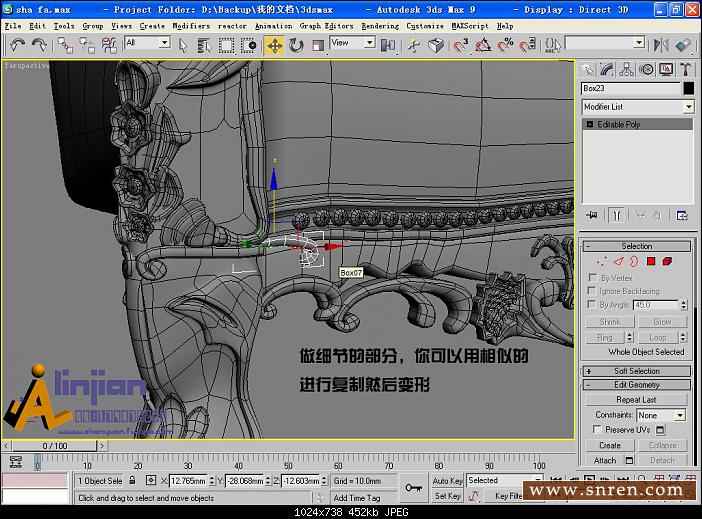Activate the Select and Move tool
Image resolution: width=702 pixels, height=519 pixels.
(x=274, y=45)
